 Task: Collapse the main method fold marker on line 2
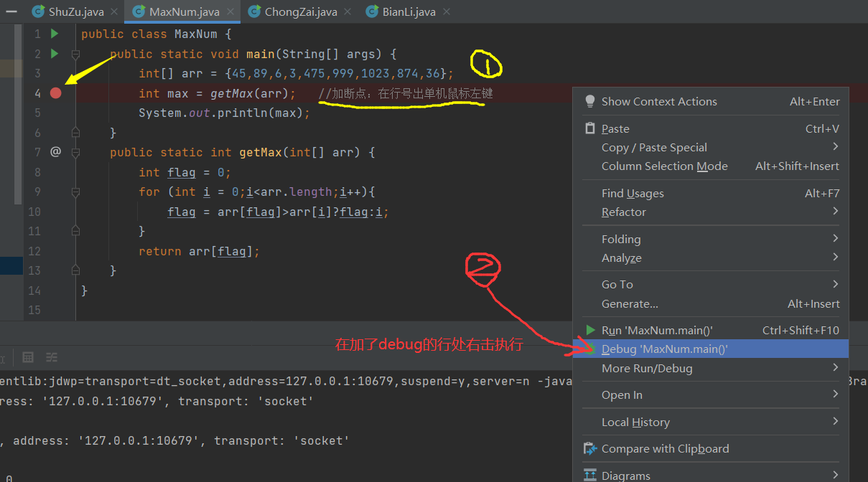pyautogui.click(x=75, y=54)
